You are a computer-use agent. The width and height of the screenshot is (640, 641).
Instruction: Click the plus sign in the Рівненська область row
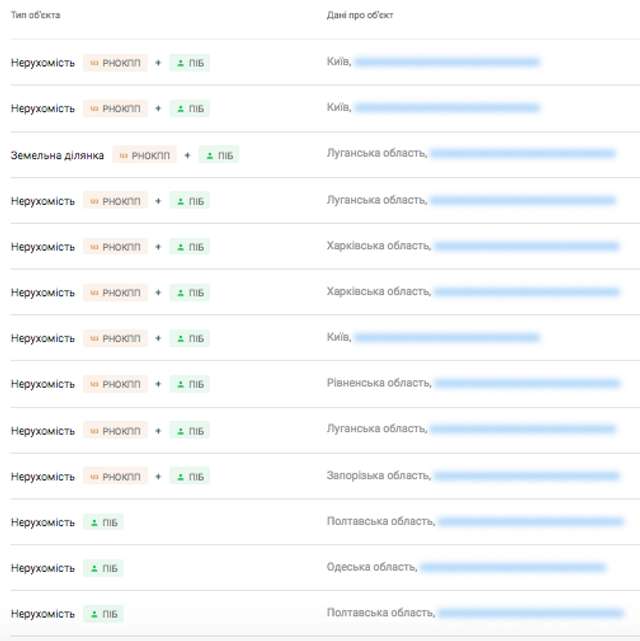click(x=158, y=384)
